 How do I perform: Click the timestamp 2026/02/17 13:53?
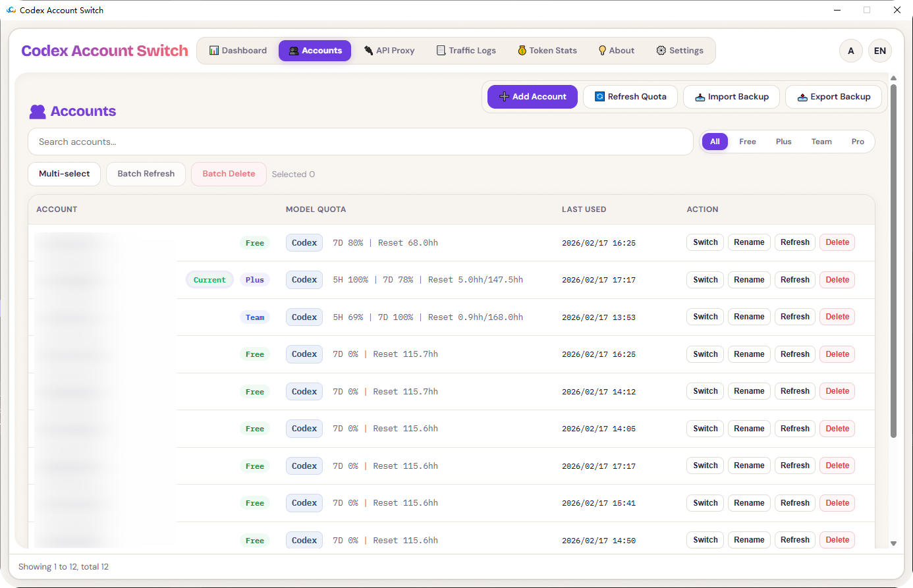[x=599, y=317]
